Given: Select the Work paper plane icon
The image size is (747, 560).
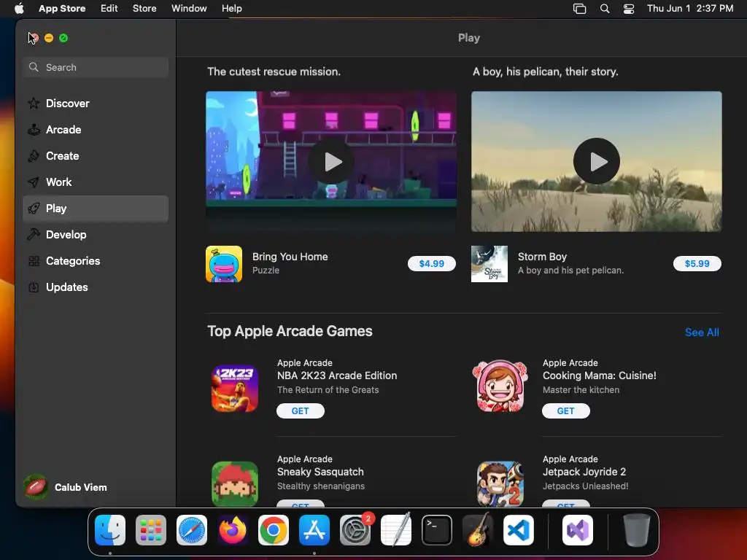Looking at the screenshot, I should coord(34,182).
